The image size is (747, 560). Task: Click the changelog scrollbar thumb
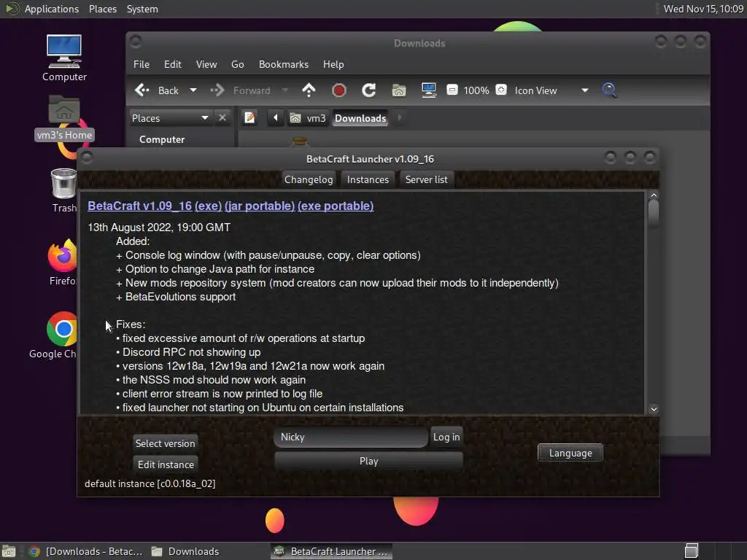[654, 214]
